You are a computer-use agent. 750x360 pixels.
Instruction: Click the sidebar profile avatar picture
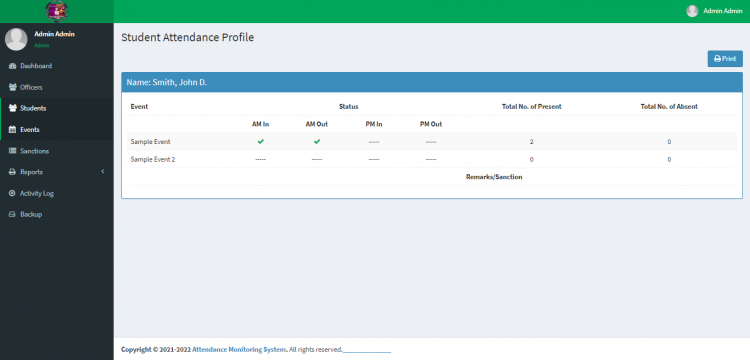(16, 39)
